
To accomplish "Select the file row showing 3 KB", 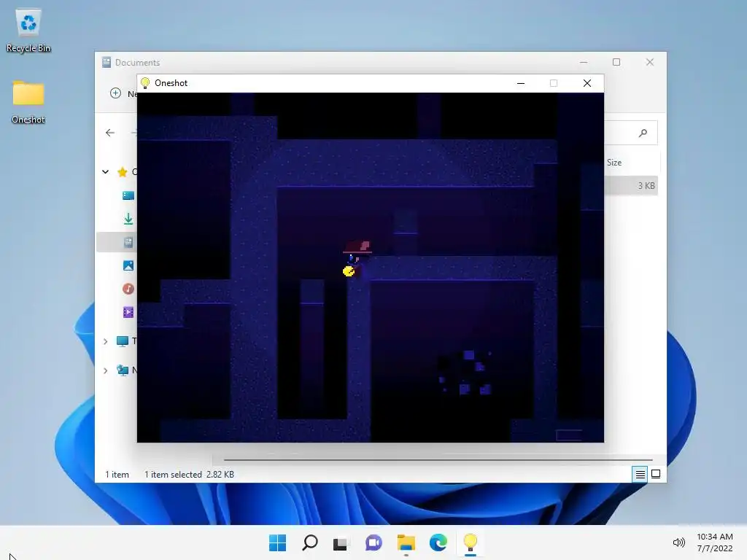I will [631, 186].
